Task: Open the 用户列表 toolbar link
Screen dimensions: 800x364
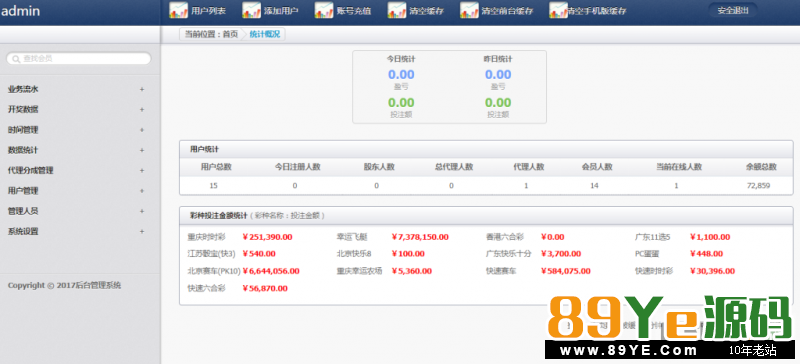Action: [x=208, y=11]
